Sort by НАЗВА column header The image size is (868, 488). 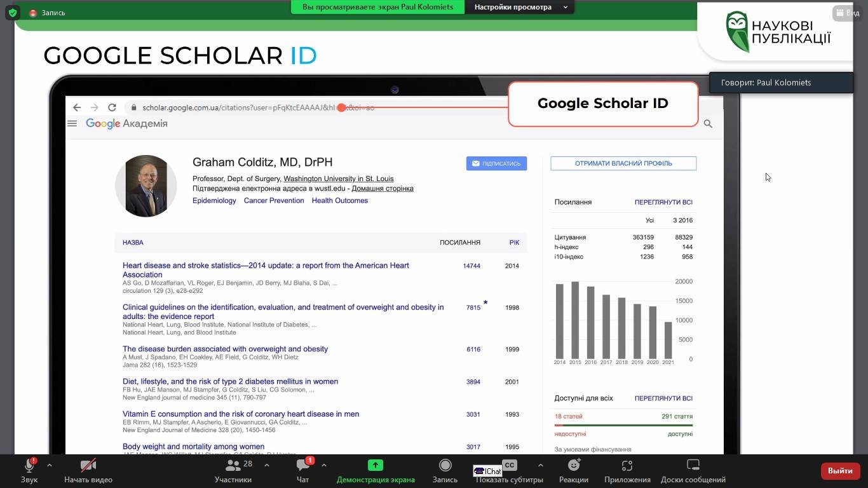point(133,243)
